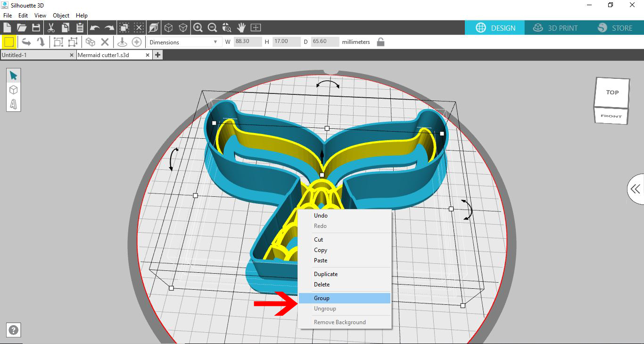Image resolution: width=644 pixels, height=344 pixels.
Task: Click the H height field 17.00
Action: (286, 42)
